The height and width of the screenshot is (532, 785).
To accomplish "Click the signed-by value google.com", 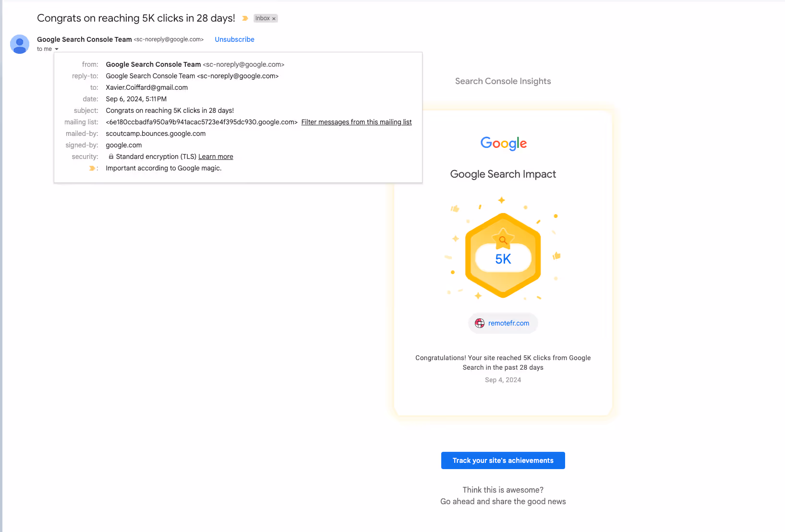I will (x=123, y=145).
